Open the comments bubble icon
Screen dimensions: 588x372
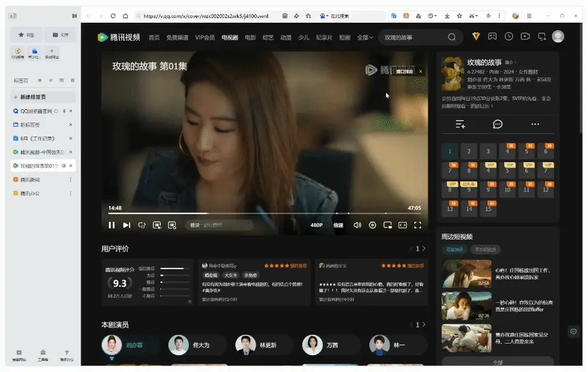click(497, 124)
